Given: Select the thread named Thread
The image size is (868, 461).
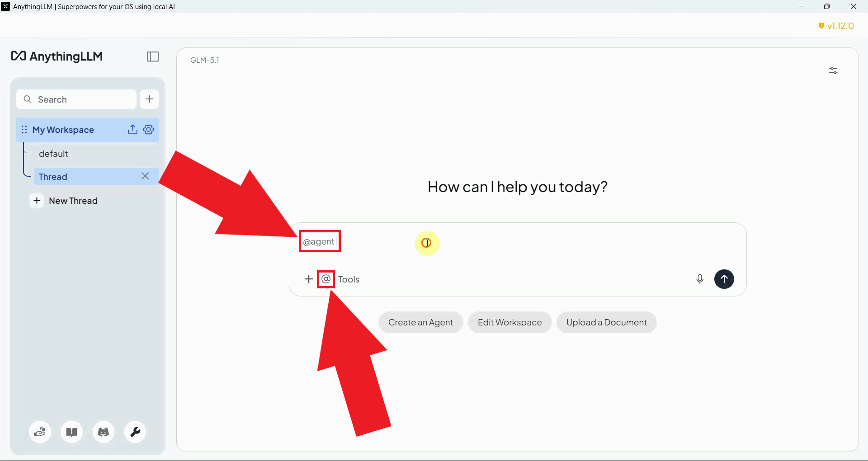Looking at the screenshot, I should pos(96,176).
